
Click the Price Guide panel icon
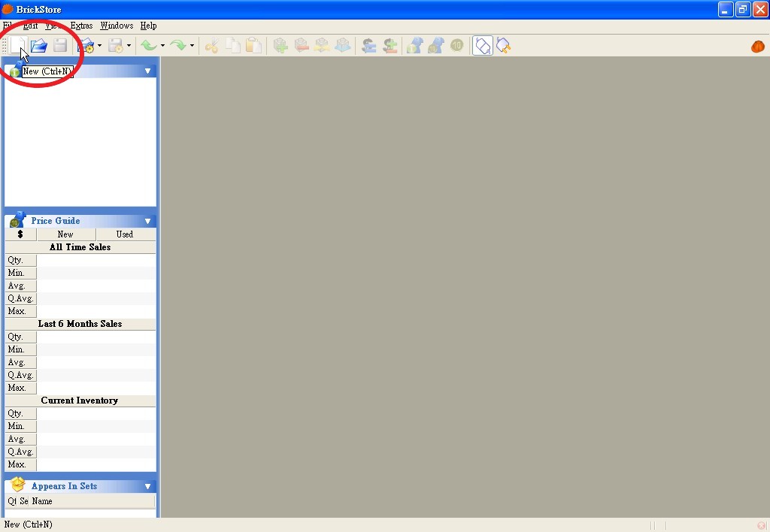click(18, 220)
